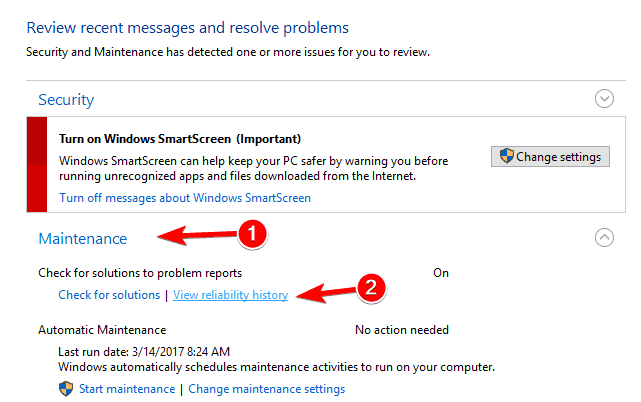Click the On status for problem reports
641x402 pixels.
[441, 273]
